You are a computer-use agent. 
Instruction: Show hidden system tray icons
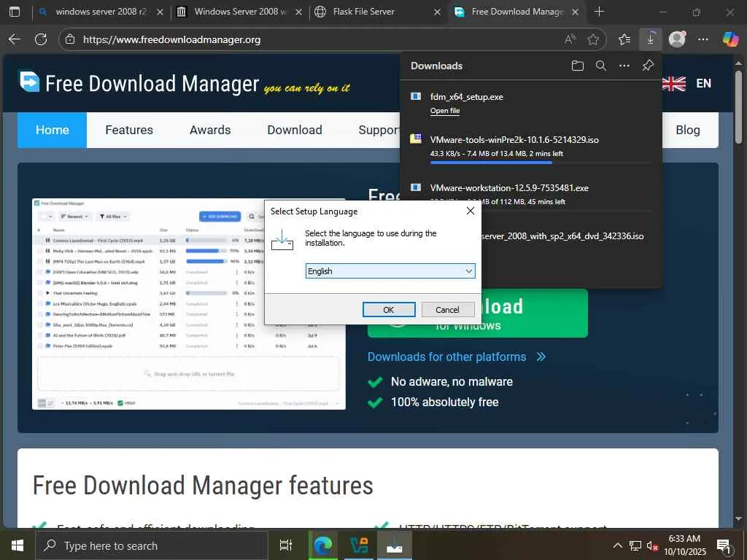coord(617,545)
